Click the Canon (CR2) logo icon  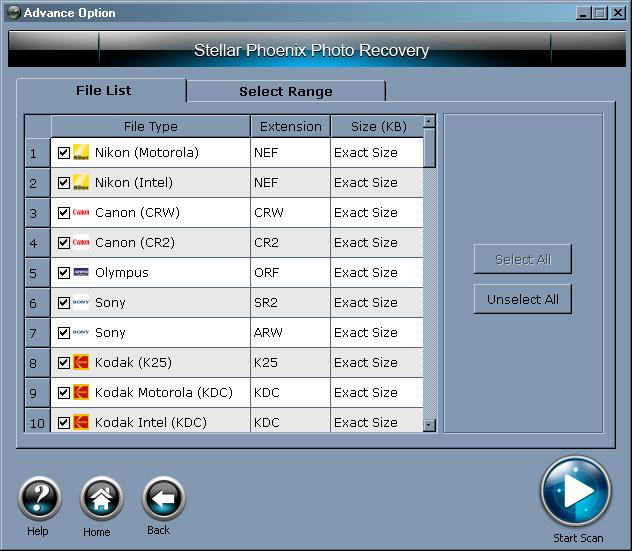coord(81,242)
